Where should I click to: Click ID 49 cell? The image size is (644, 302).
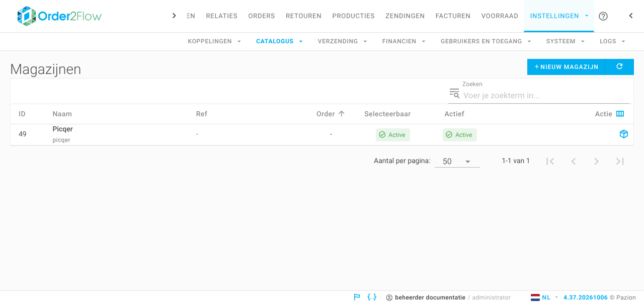point(23,134)
